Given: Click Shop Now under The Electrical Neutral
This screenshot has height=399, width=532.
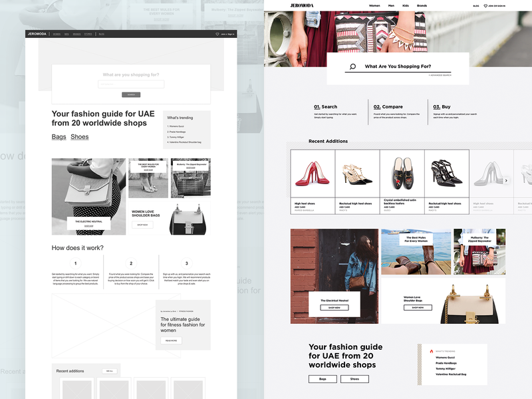Looking at the screenshot, I should coord(334,308).
